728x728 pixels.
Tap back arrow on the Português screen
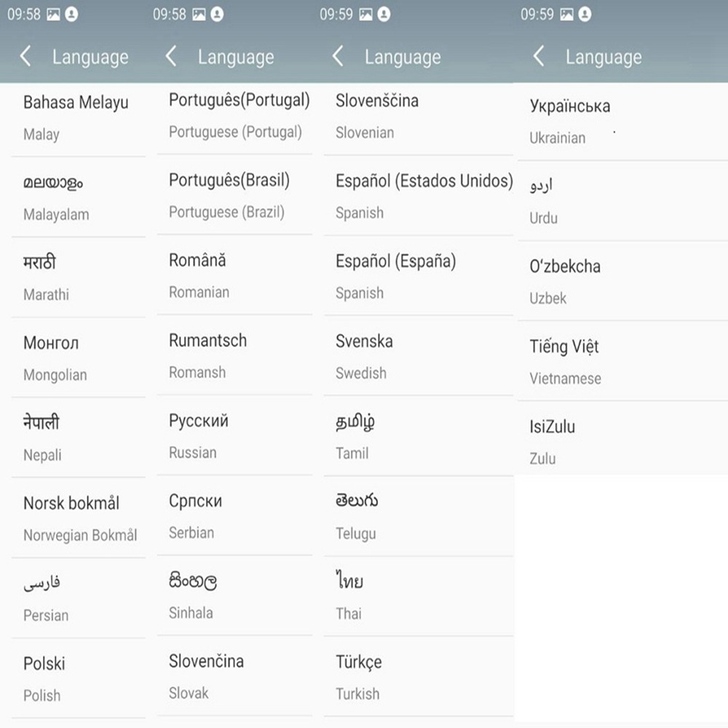tap(171, 57)
